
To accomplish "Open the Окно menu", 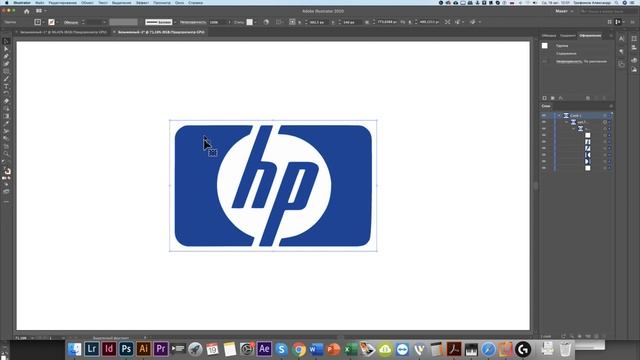I will point(180,2).
